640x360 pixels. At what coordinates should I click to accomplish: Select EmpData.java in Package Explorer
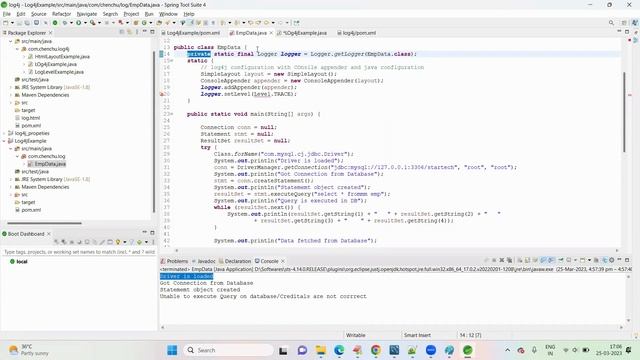47,164
